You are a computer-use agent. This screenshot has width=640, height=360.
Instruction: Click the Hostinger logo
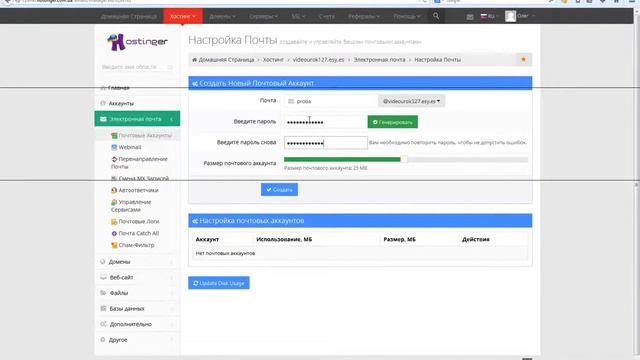pos(137,42)
